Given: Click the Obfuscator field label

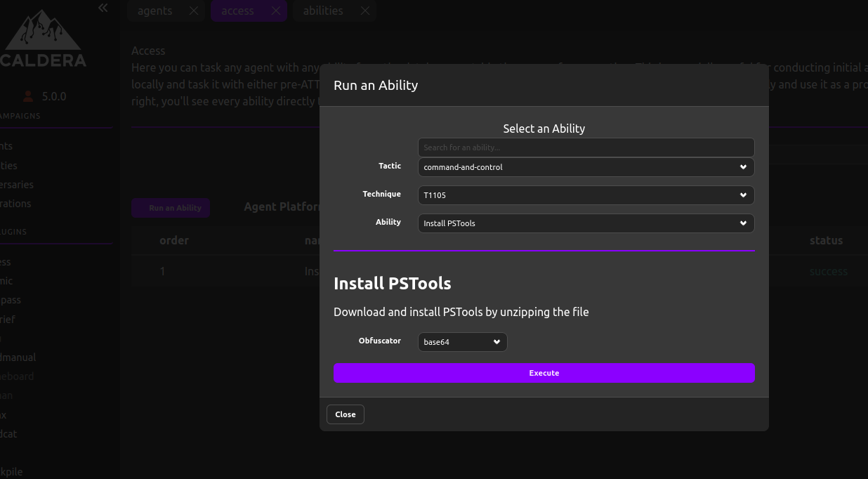Looking at the screenshot, I should 380,341.
